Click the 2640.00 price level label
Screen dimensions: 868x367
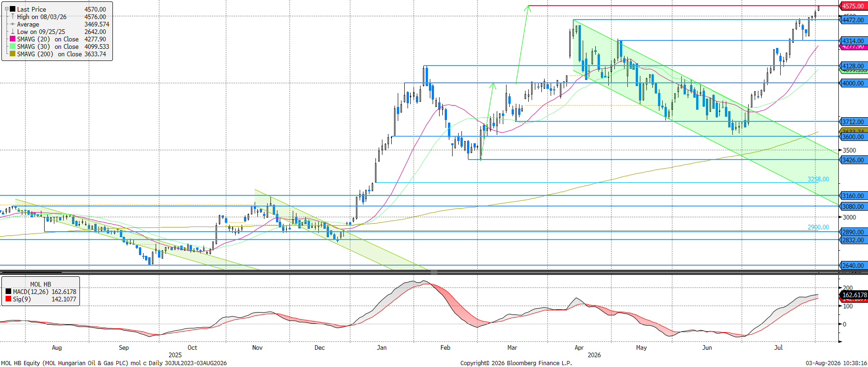point(853,266)
